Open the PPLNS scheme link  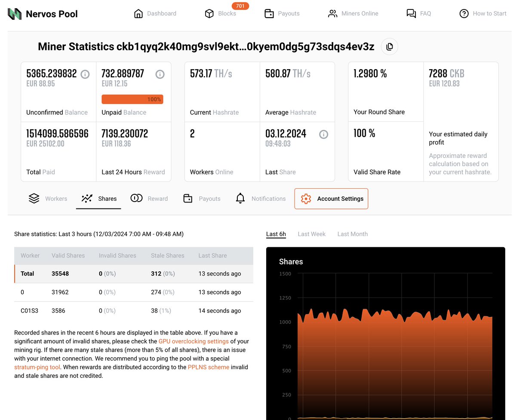209,367
